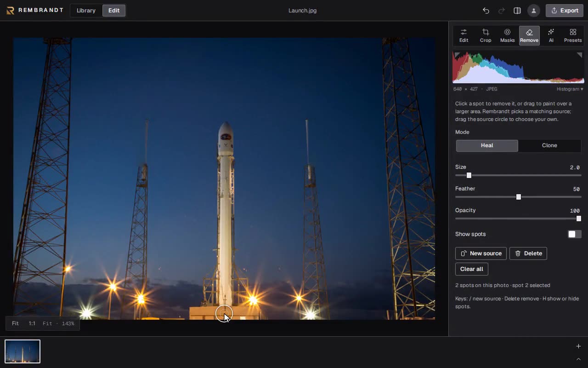This screenshot has height=368, width=588.
Task: Click the Undo arrow
Action: (486, 11)
